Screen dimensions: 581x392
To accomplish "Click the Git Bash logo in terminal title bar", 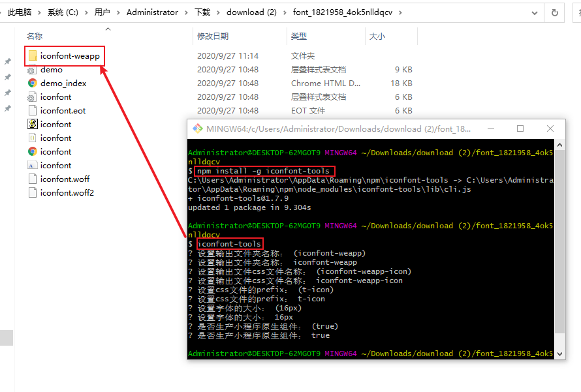I will (198, 128).
